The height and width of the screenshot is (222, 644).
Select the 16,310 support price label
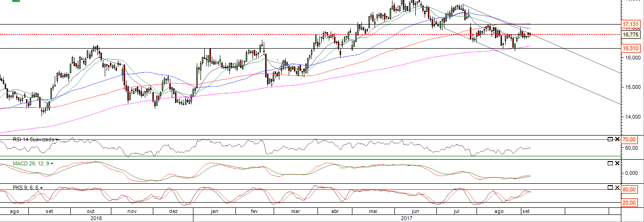point(631,48)
